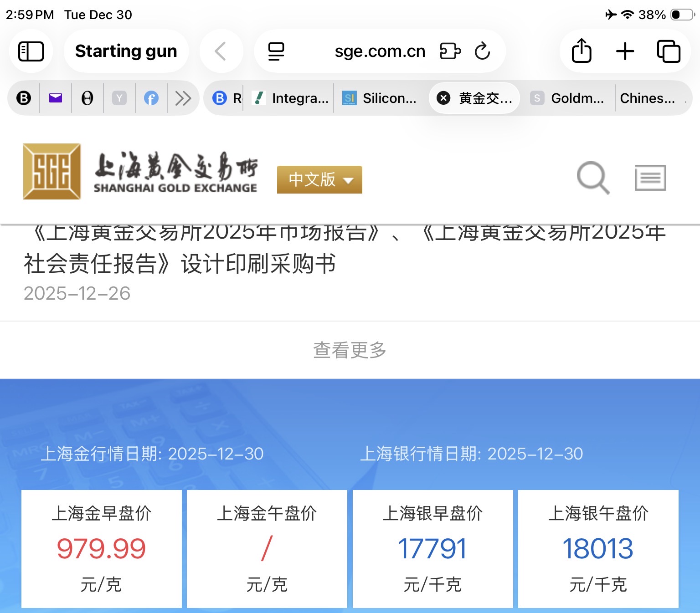Open the Share sheet
Viewport: 700px width, 613px height.
point(582,50)
